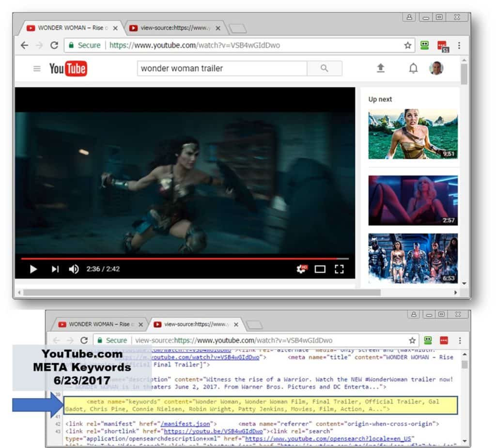Switch player to theater mode
496x448 pixels.
click(320, 269)
